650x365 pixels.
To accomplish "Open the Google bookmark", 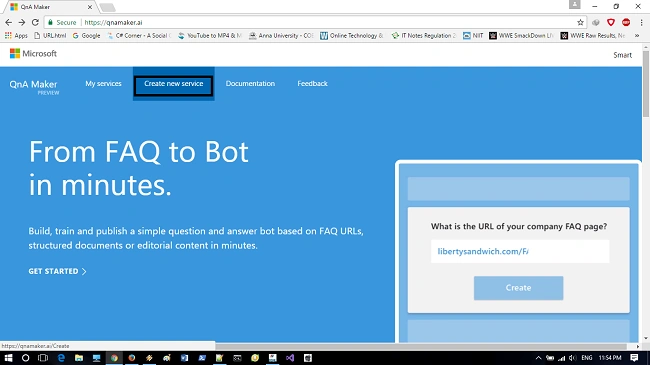I will tap(87, 36).
